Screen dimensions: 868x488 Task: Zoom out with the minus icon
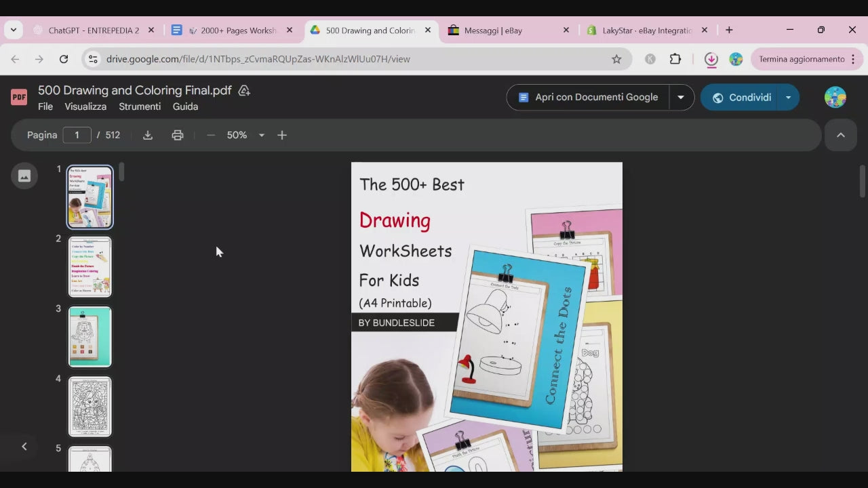coord(211,135)
